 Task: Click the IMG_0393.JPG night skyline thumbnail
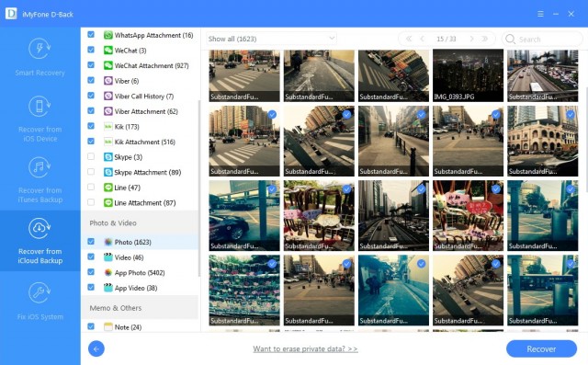pyautogui.click(x=468, y=75)
